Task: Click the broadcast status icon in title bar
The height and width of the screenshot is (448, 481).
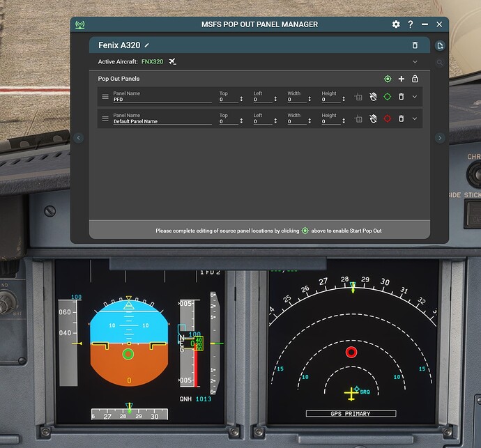Action: click(x=80, y=24)
